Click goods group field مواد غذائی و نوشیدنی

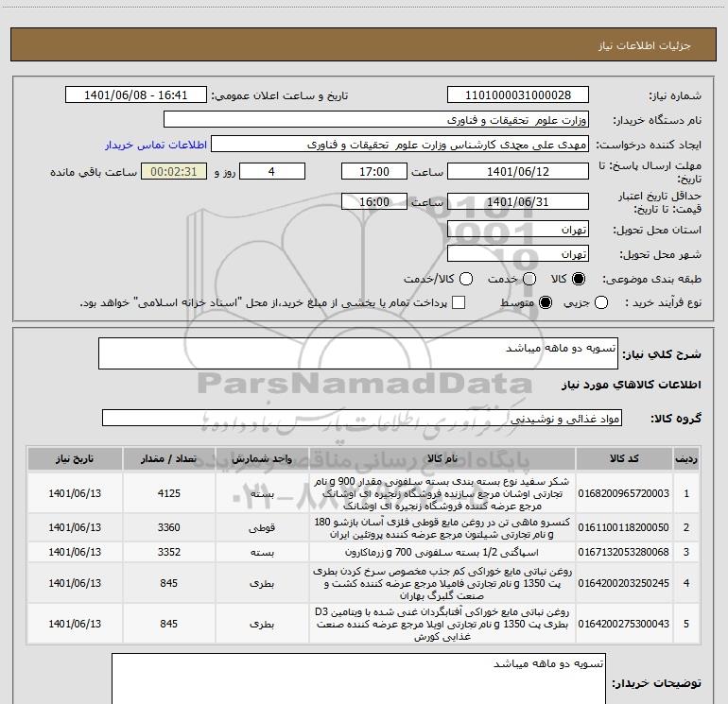coord(362,418)
